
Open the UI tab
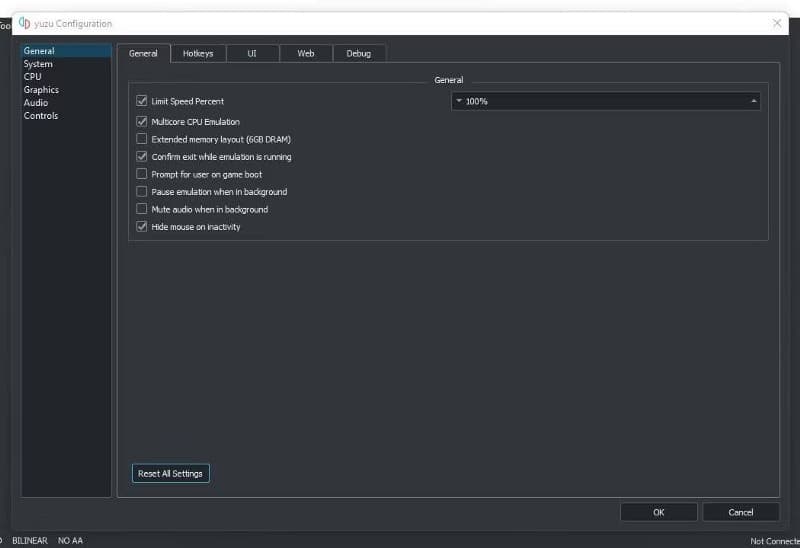tap(252, 54)
